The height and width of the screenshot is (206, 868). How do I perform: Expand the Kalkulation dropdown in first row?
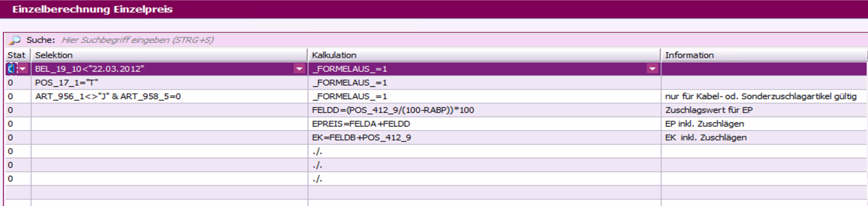[x=652, y=69]
